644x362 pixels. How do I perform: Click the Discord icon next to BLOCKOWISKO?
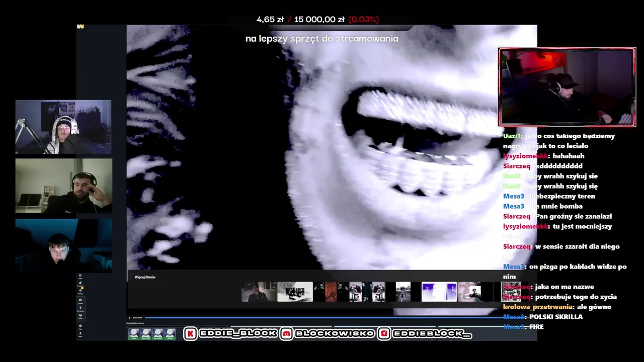[x=287, y=333]
